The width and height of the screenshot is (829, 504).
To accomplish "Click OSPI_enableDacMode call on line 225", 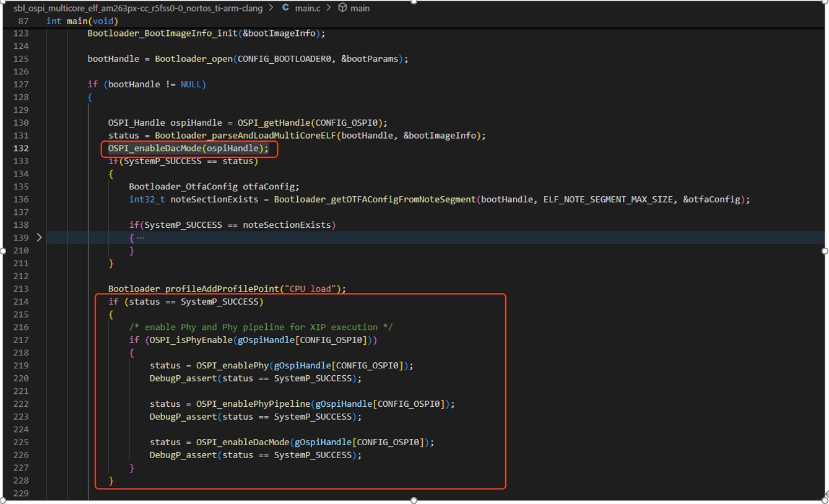I will [243, 442].
